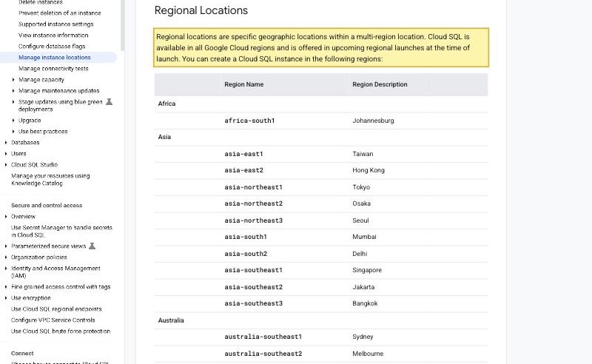Click the Singapore description cell
This screenshot has height=364, width=592.
(367, 270)
